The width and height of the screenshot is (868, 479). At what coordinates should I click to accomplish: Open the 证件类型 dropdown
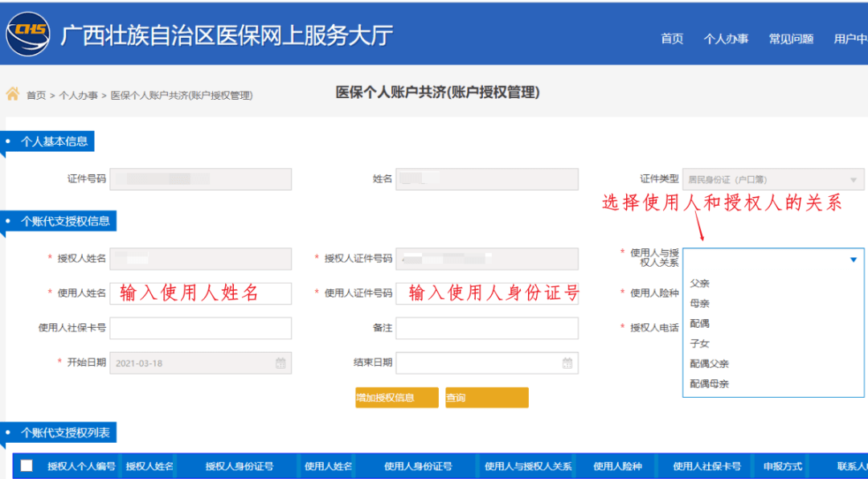coord(853,180)
